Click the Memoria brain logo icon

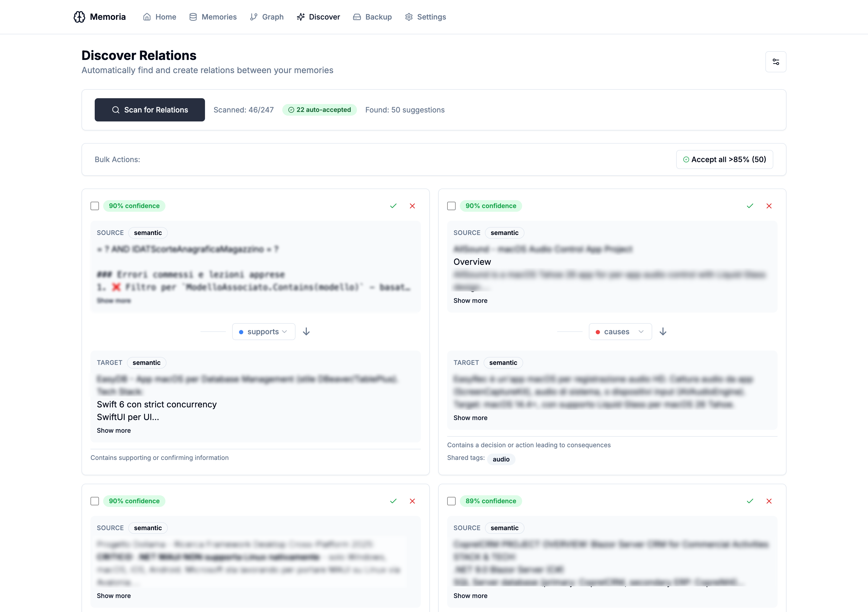[79, 17]
